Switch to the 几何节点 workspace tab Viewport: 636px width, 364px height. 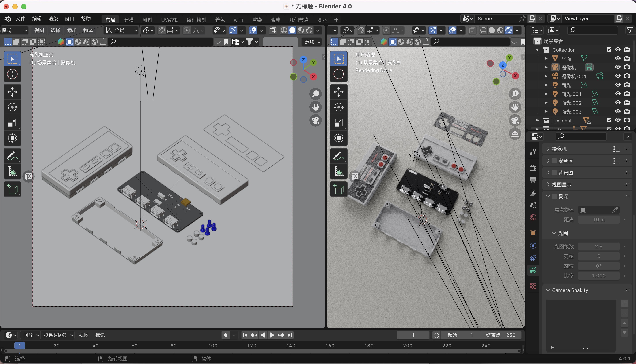click(x=299, y=20)
